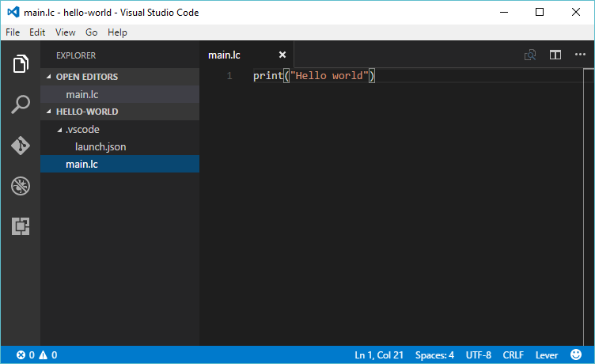This screenshot has height=364, width=595.
Task: Open the File menu
Action: [x=13, y=32]
